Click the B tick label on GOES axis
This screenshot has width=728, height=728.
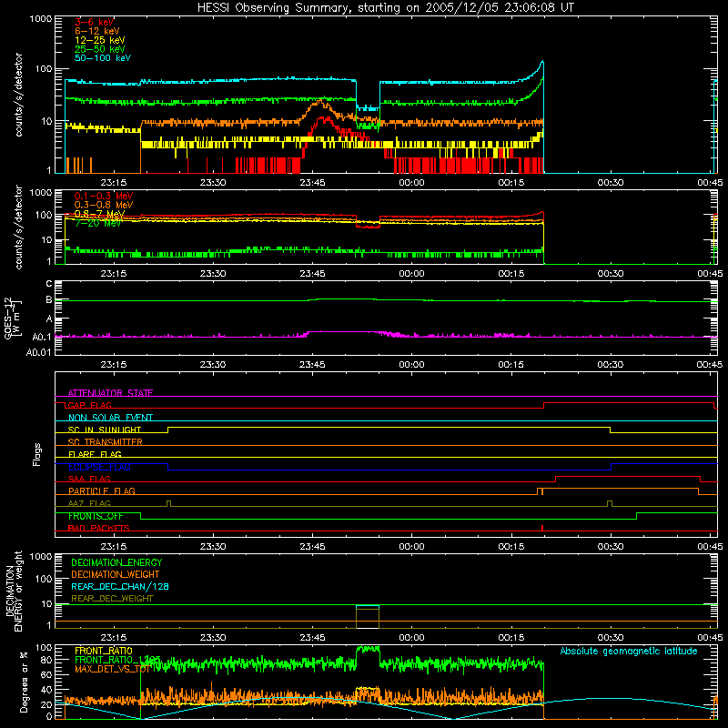(49, 300)
